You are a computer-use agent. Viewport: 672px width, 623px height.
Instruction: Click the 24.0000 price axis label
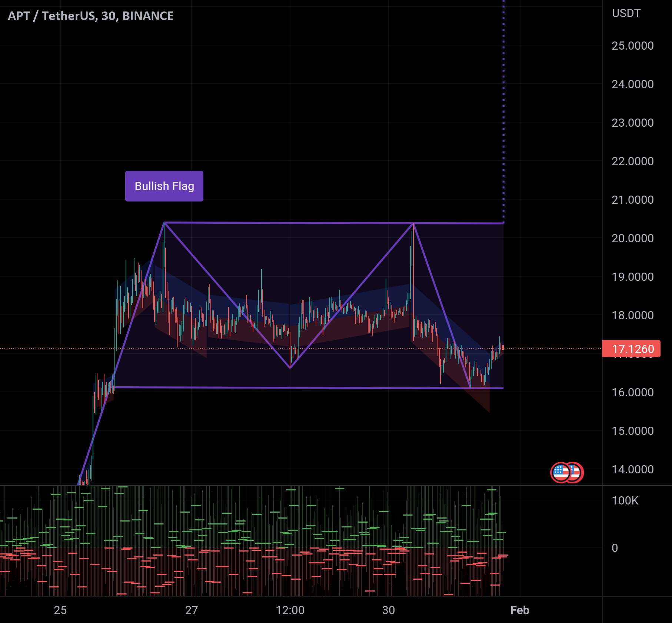pyautogui.click(x=632, y=84)
